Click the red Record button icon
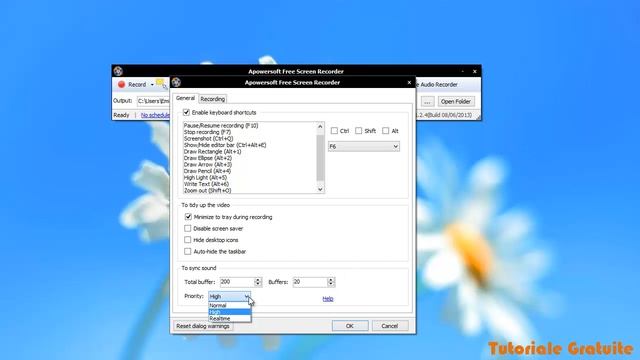The width and height of the screenshot is (640, 360). point(122,84)
